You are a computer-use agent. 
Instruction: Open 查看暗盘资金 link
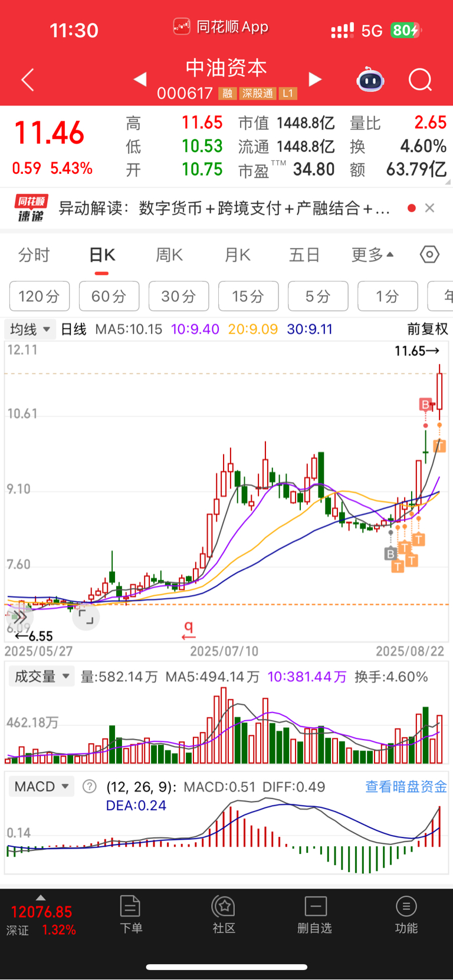(406, 787)
